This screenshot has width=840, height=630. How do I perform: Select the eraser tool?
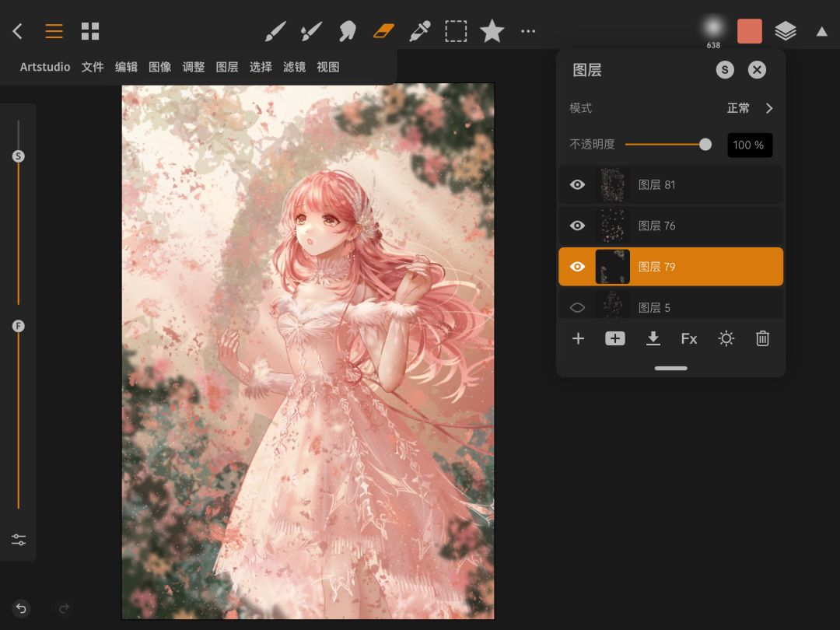point(384,31)
